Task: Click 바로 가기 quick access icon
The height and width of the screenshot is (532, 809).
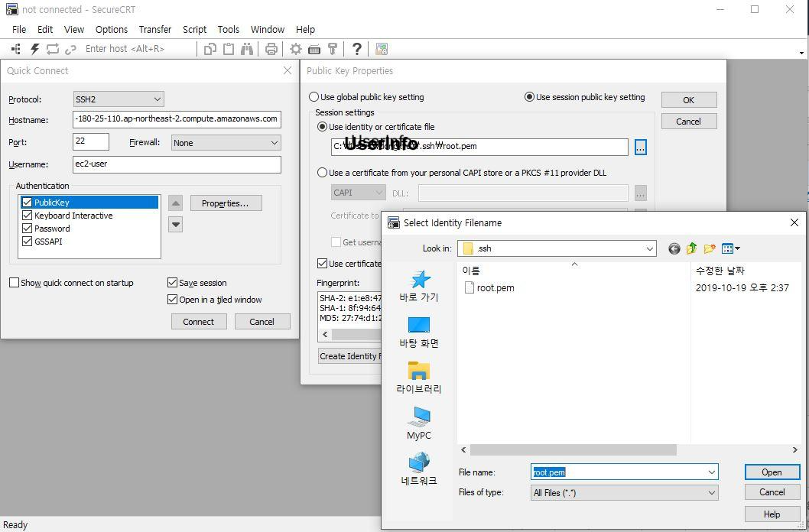Action: (419, 286)
